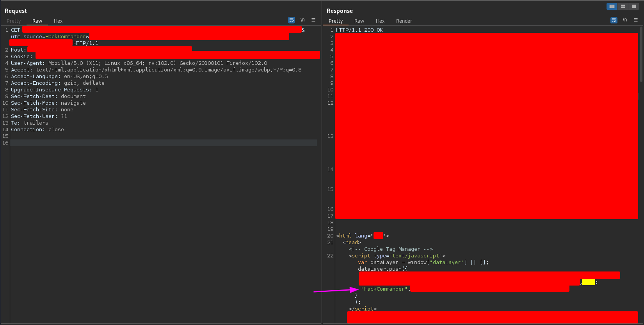
Task: Switch Request view to Hex tab
Action: [x=58, y=21]
